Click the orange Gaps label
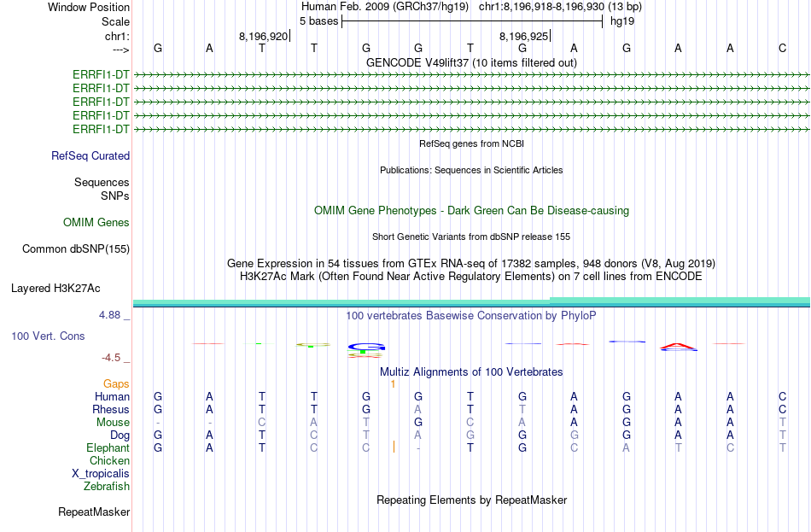Image resolution: width=811 pixels, height=532 pixels. pos(116,384)
